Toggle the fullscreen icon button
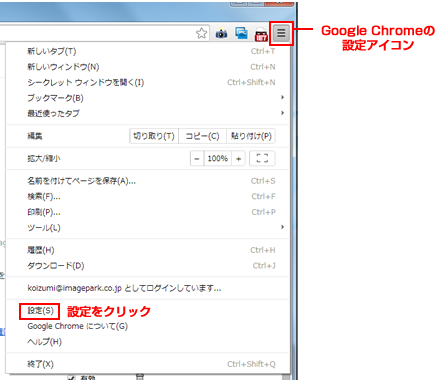The image size is (437, 380). (x=262, y=158)
